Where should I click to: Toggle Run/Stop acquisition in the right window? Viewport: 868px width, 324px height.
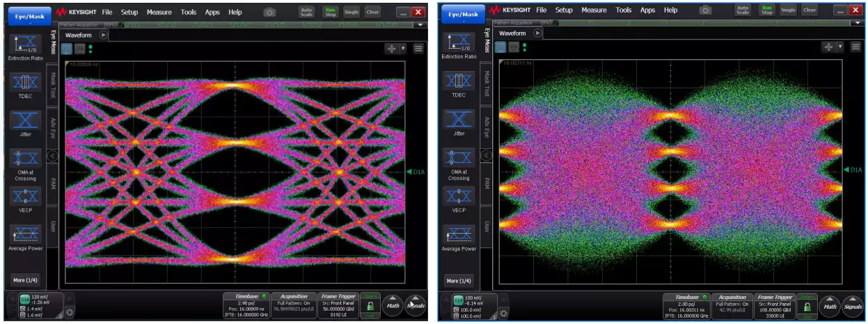click(x=766, y=10)
